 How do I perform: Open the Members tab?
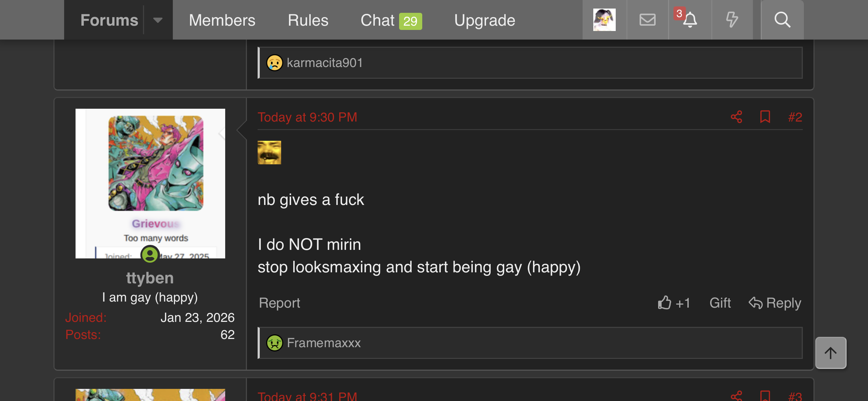click(x=222, y=20)
